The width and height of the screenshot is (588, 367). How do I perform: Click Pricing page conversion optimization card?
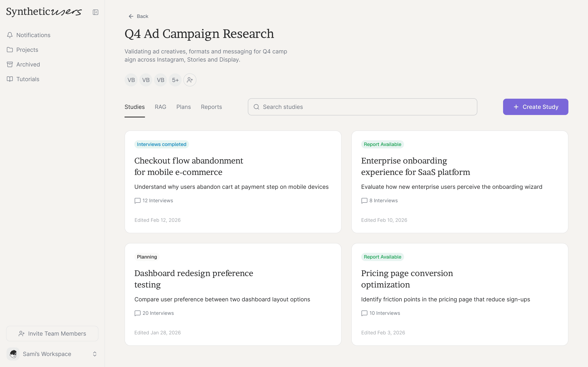click(459, 294)
